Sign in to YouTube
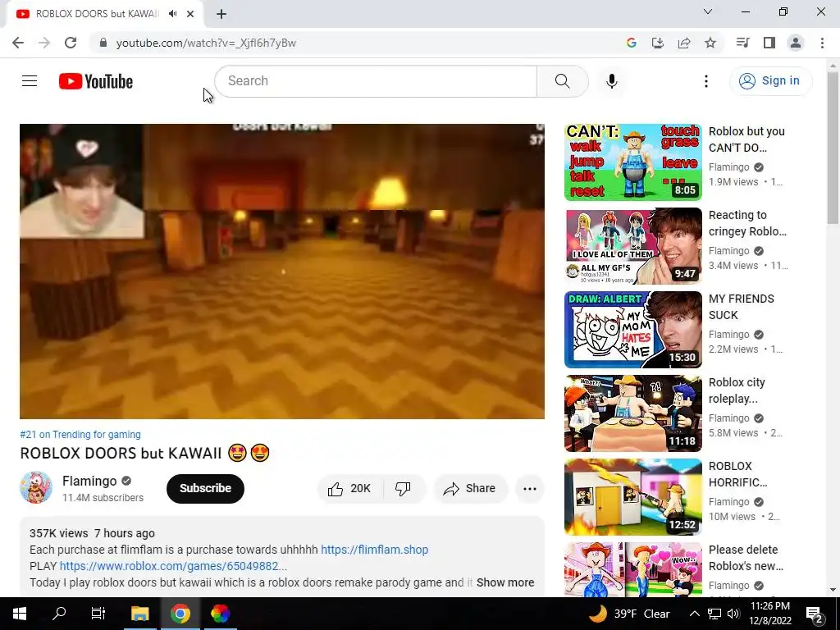 click(770, 81)
